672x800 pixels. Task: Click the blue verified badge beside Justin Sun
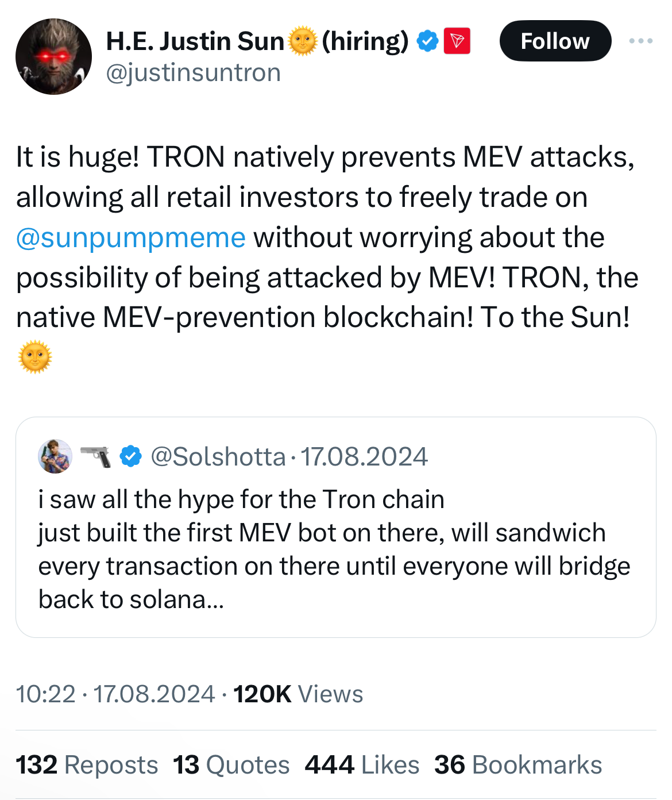point(427,41)
